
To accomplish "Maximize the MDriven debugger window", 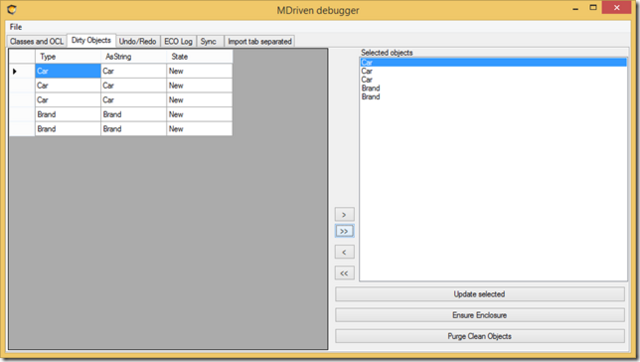I will [x=593, y=8].
